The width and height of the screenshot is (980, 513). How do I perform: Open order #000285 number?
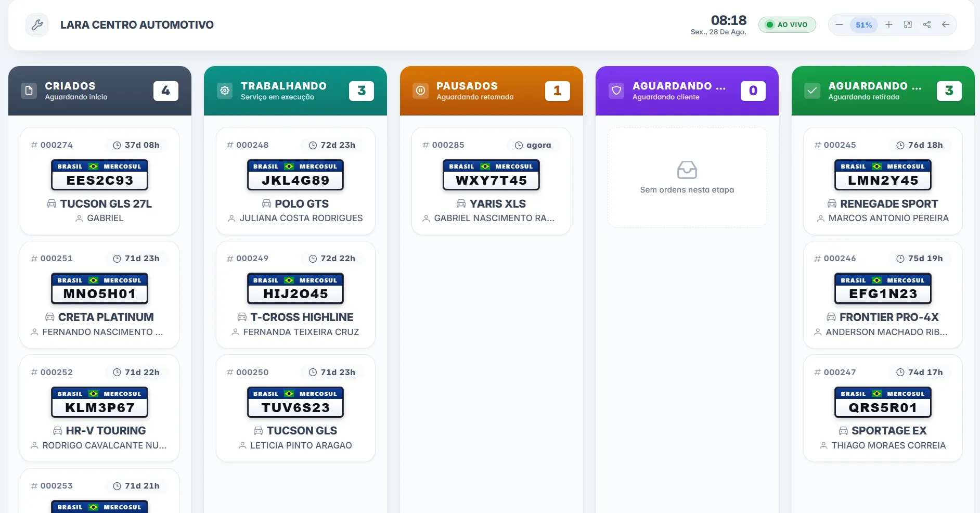(x=444, y=145)
